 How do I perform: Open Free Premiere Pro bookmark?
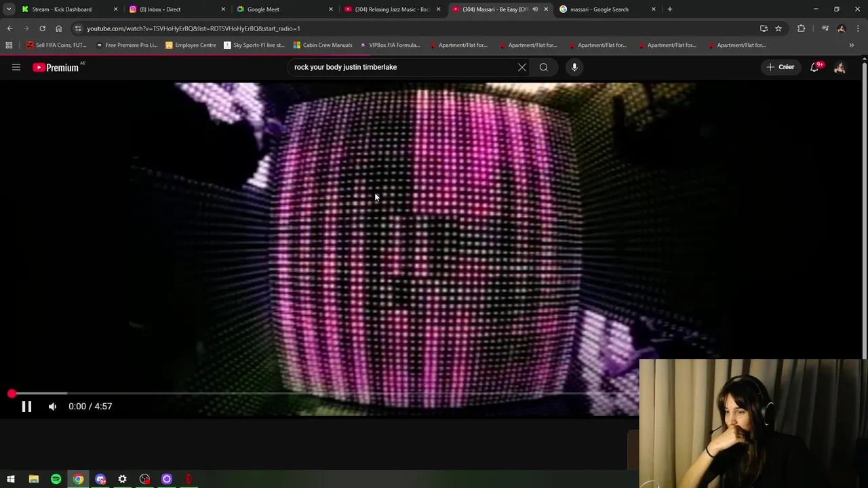(126, 45)
